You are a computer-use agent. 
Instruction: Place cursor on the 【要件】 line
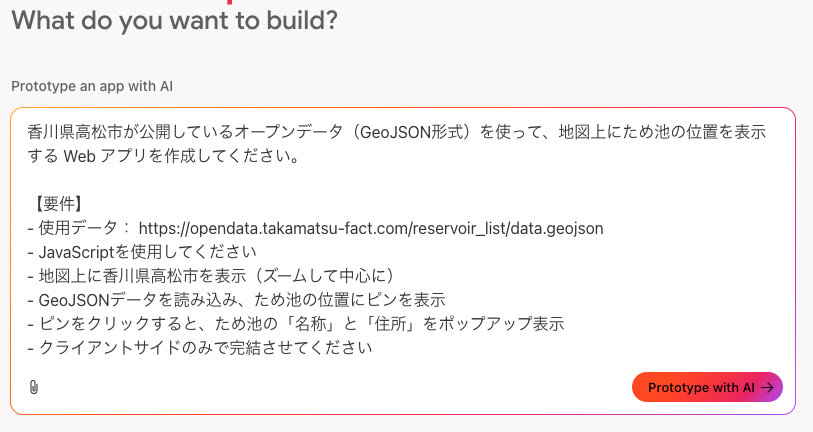pos(58,204)
